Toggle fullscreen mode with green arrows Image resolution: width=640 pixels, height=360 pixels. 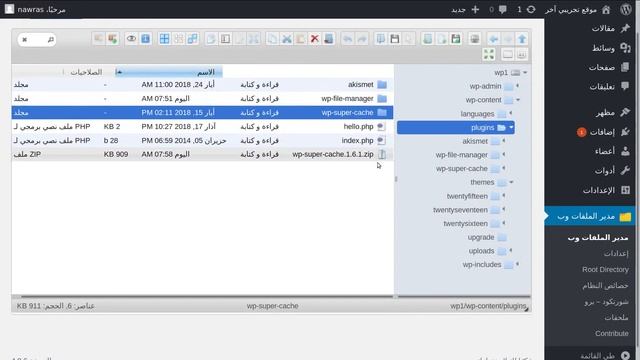pos(489,54)
